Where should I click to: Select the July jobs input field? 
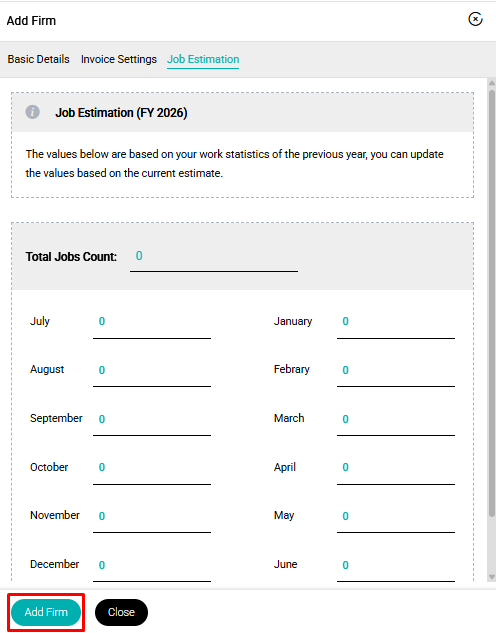[x=152, y=322]
